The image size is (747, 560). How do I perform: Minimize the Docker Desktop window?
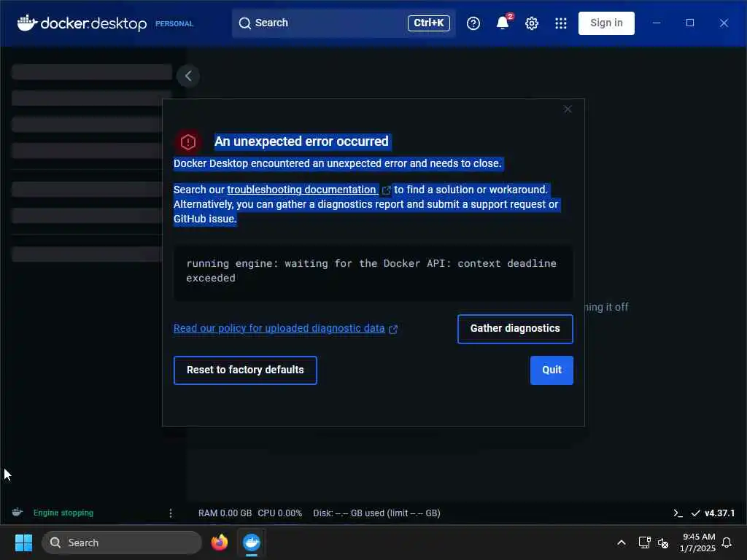657,23
